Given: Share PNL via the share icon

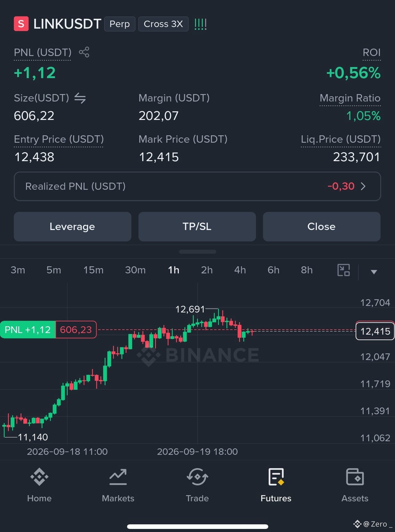Looking at the screenshot, I should [x=84, y=52].
